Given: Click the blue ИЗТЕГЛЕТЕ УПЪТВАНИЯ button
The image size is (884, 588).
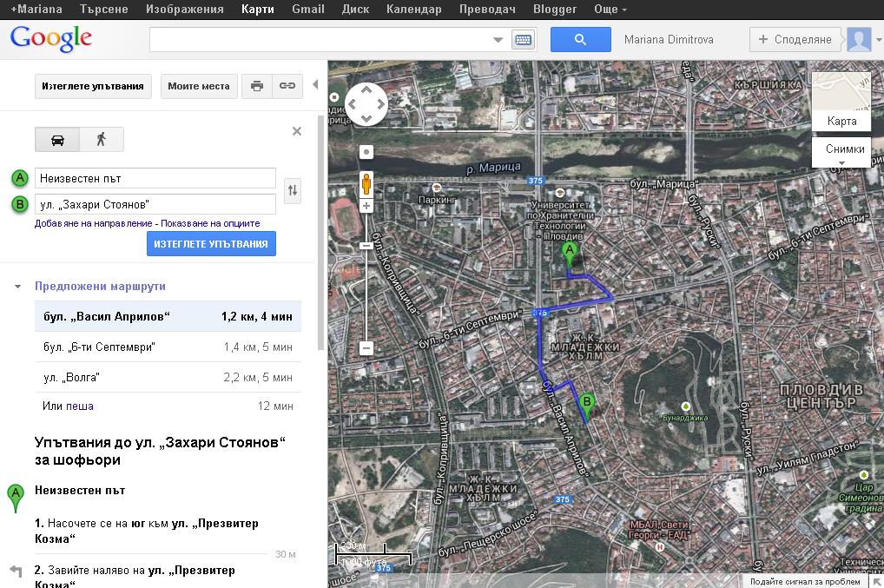Looking at the screenshot, I should pos(211,244).
